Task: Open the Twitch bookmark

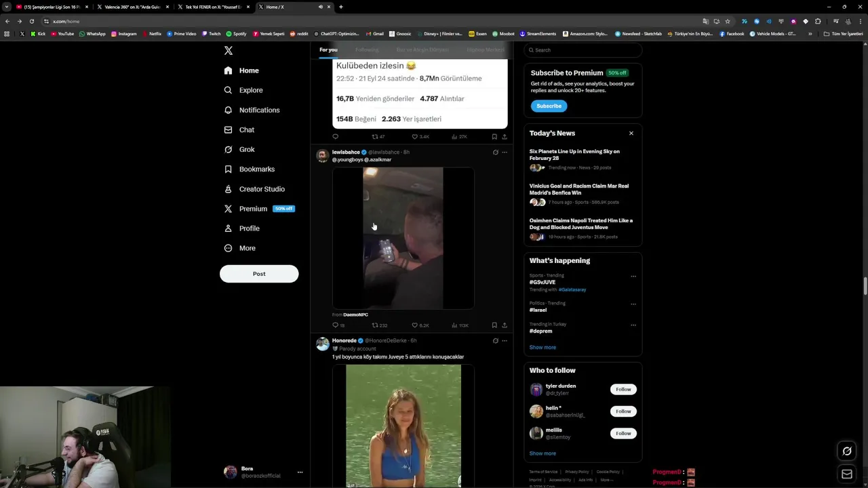Action: 211,34
